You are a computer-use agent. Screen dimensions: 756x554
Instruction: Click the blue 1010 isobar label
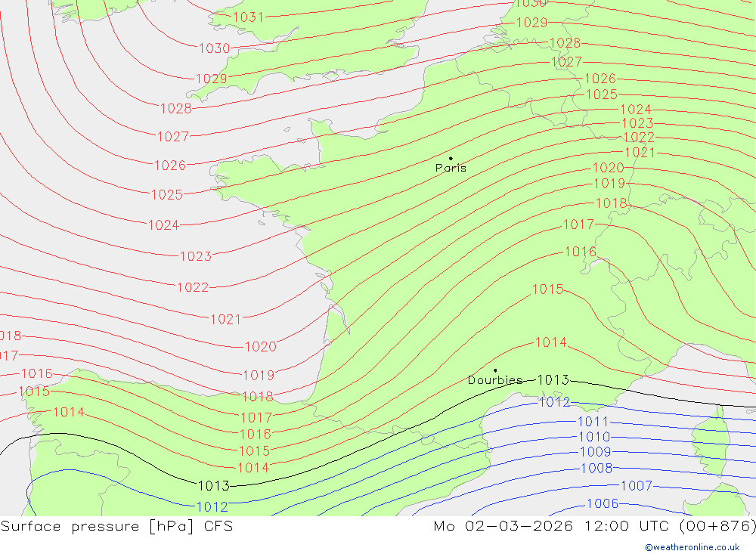(594, 437)
